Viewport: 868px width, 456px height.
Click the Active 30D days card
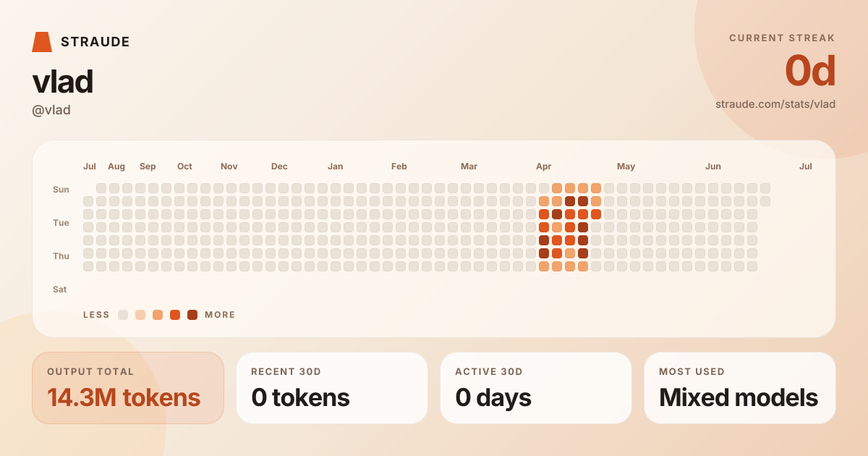click(536, 388)
